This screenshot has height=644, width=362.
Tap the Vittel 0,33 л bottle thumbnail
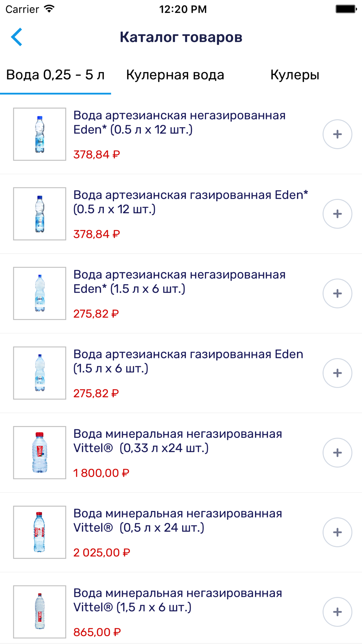click(x=40, y=453)
